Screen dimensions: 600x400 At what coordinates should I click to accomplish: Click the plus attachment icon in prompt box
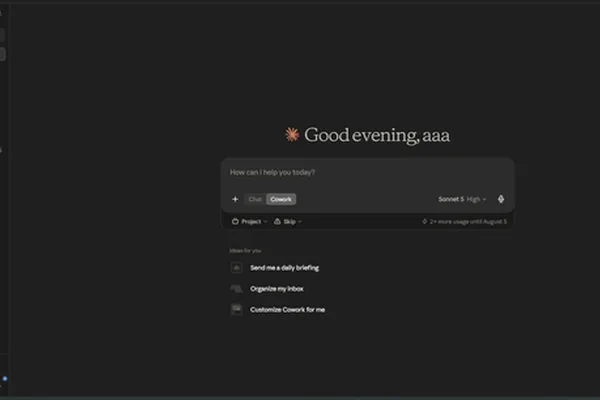[235, 199]
